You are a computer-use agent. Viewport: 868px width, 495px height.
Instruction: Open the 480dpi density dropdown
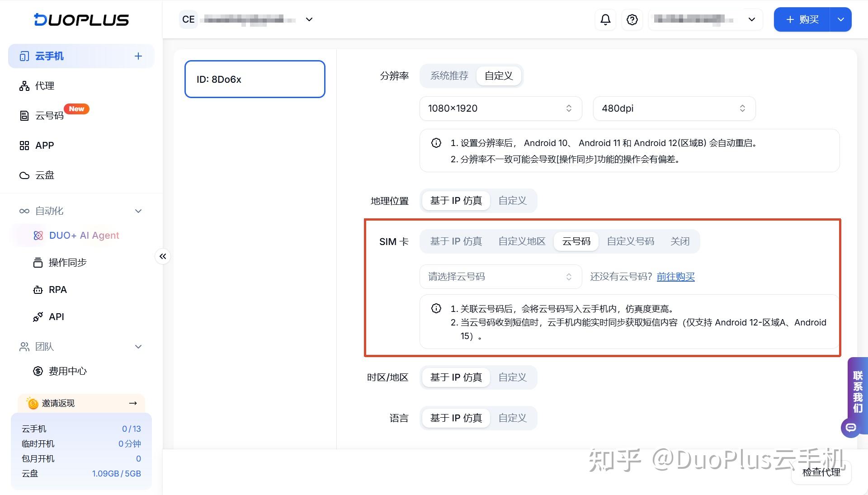pyautogui.click(x=674, y=108)
